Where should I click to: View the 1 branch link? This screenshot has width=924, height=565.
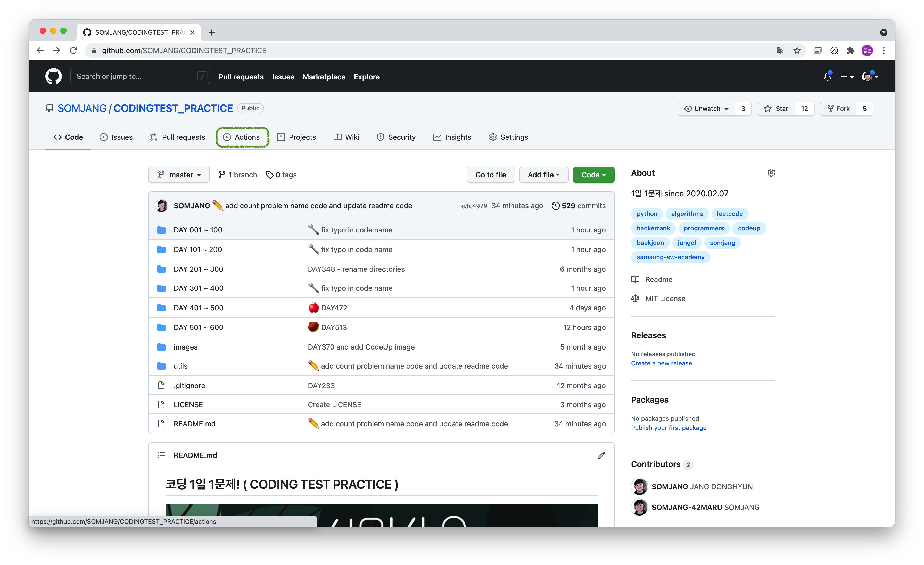238,175
